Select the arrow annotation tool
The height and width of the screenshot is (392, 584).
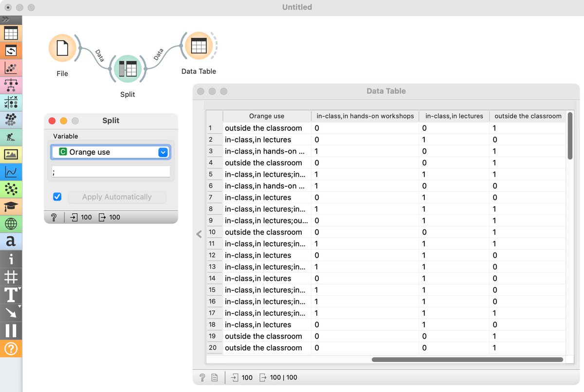11,312
